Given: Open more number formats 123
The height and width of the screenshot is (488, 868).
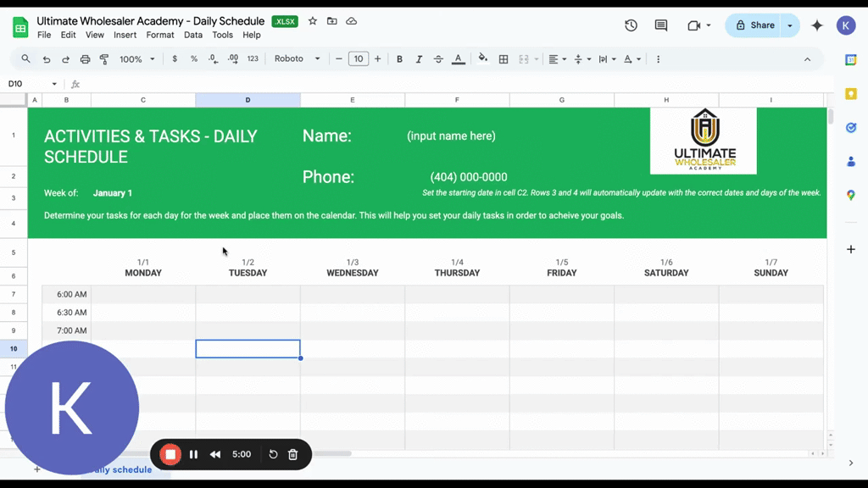Looking at the screenshot, I should point(253,58).
